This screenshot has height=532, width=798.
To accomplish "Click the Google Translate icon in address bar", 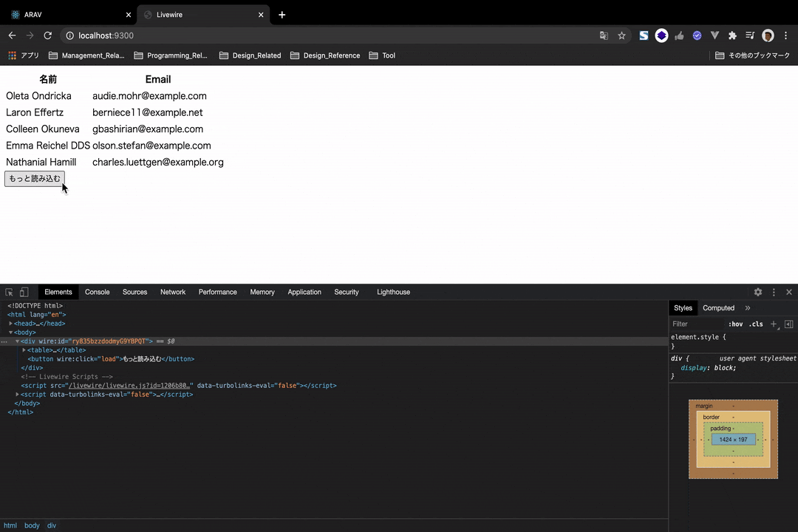I will 604,35.
